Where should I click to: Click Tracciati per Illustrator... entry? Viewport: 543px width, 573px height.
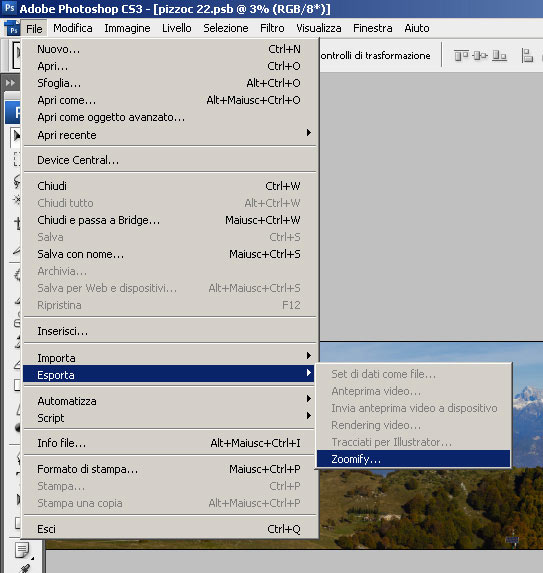tap(413, 442)
